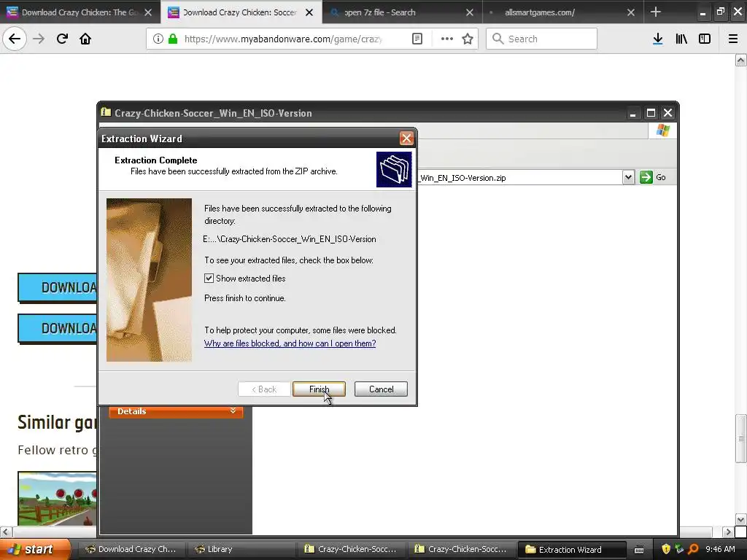Open Why are files blocked link

290,343
